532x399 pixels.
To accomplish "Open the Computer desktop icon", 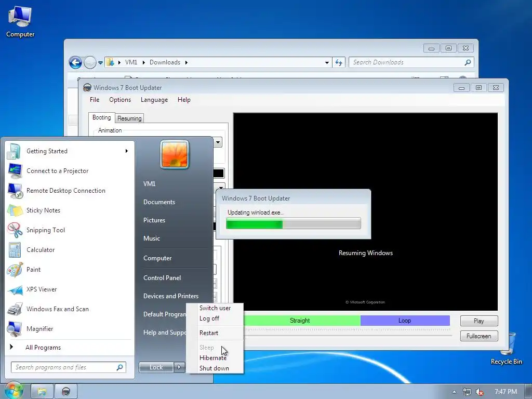I will pyautogui.click(x=20, y=21).
